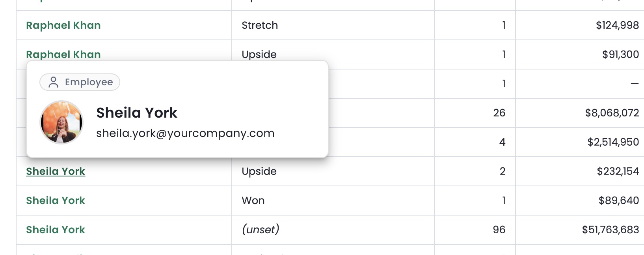The width and height of the screenshot is (644, 255).
Task: Open Sheila York link in unset row
Action: point(56,230)
